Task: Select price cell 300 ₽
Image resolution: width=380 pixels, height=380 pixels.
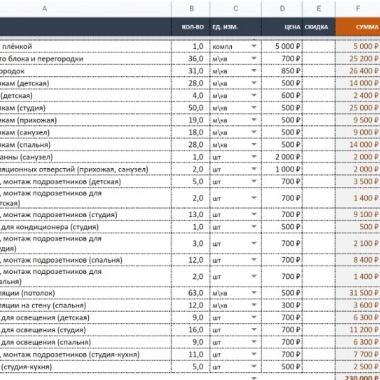Action: [282, 305]
